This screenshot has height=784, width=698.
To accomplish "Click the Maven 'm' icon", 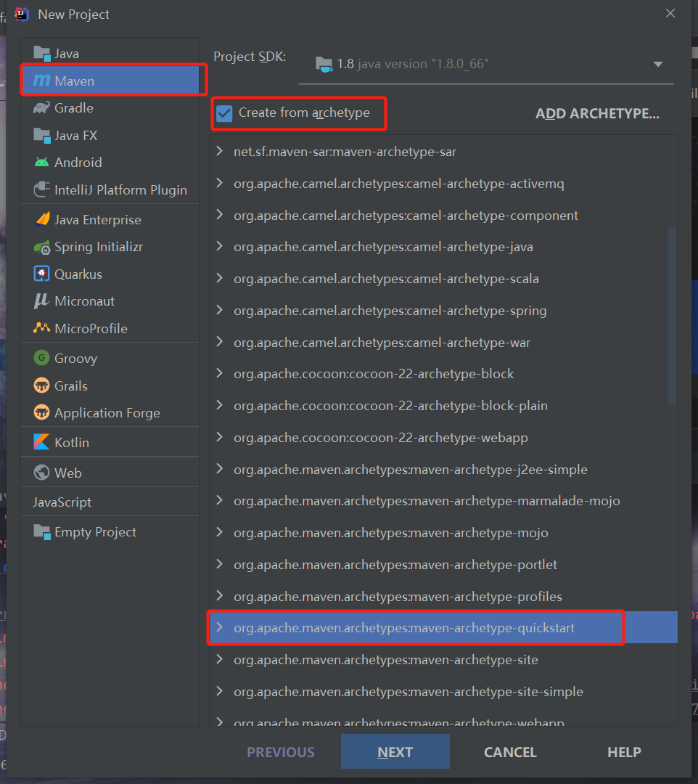I will click(42, 81).
